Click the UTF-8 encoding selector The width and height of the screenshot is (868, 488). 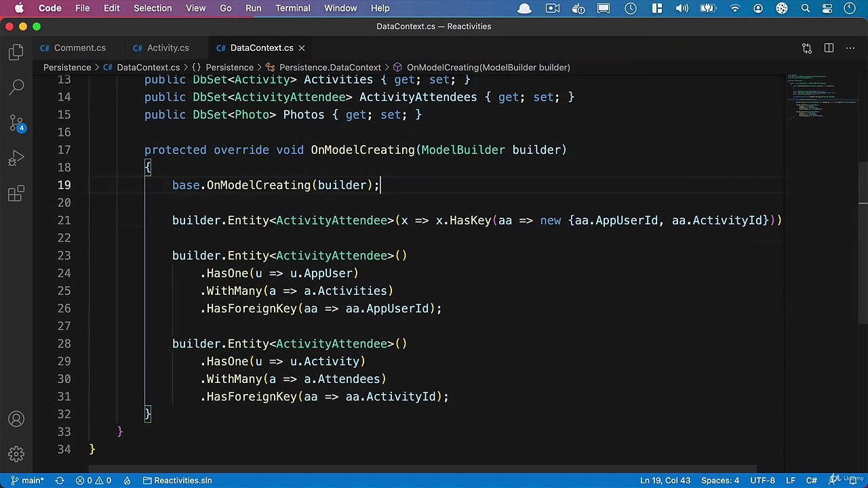click(762, 481)
